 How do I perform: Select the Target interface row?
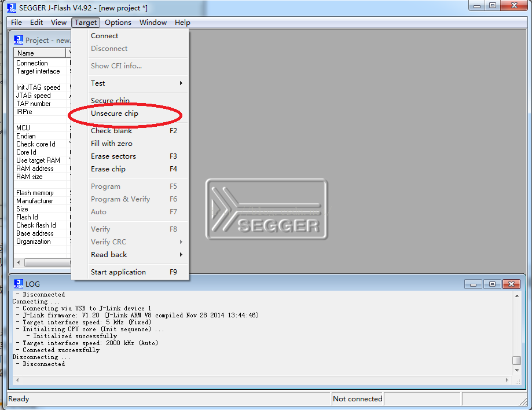(42, 71)
